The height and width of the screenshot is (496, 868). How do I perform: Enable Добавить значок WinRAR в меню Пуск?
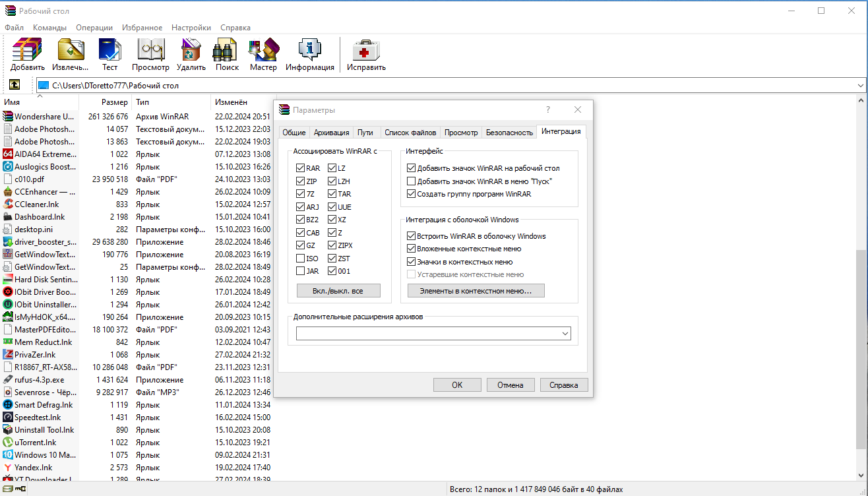click(412, 181)
